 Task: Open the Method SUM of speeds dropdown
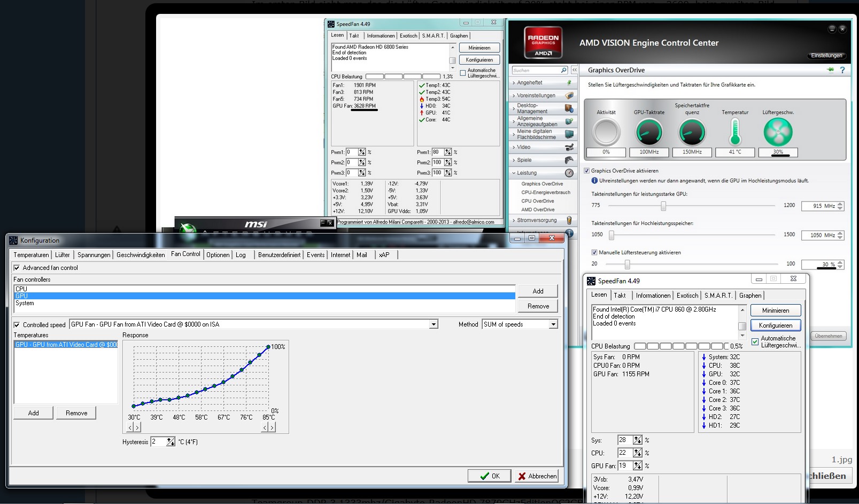(553, 324)
